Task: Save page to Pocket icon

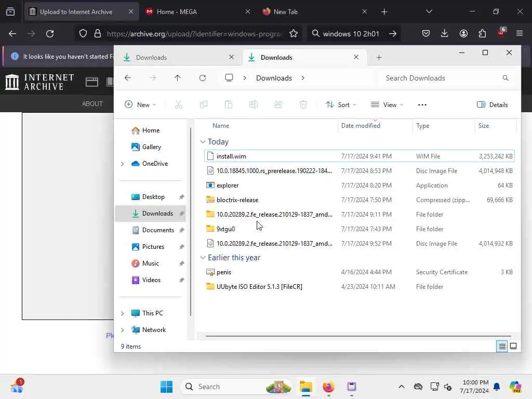Action: point(426,33)
